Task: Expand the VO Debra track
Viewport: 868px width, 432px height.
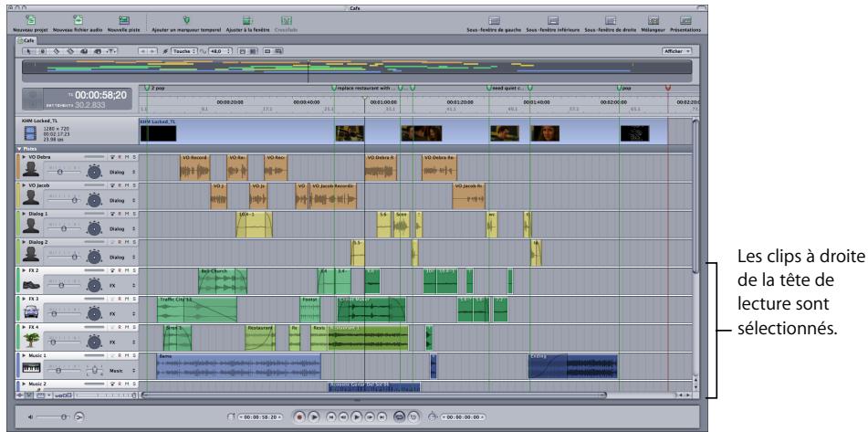Action: coord(24,157)
